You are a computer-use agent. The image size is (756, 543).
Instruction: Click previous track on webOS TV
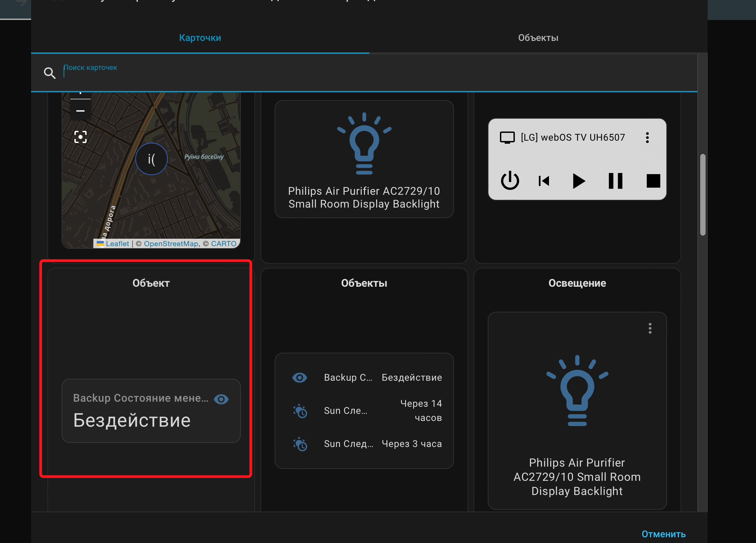coord(544,181)
